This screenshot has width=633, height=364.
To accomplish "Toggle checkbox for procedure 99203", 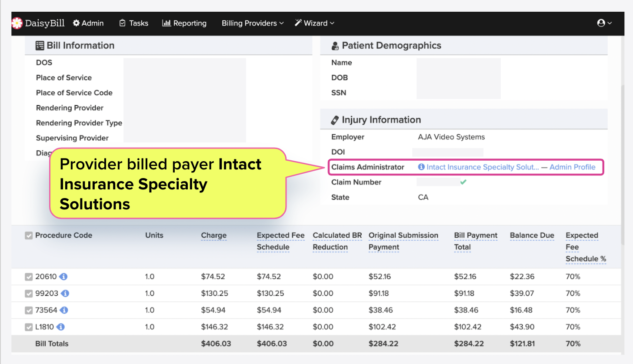I will [29, 294].
